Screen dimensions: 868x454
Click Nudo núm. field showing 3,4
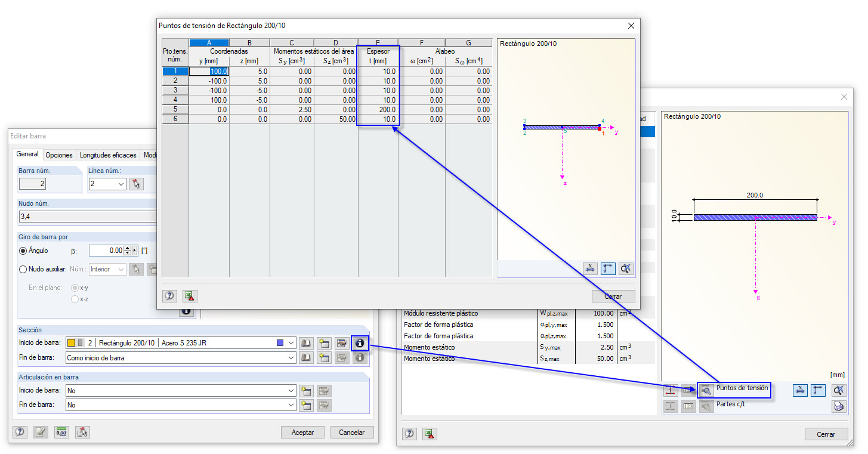[87, 216]
